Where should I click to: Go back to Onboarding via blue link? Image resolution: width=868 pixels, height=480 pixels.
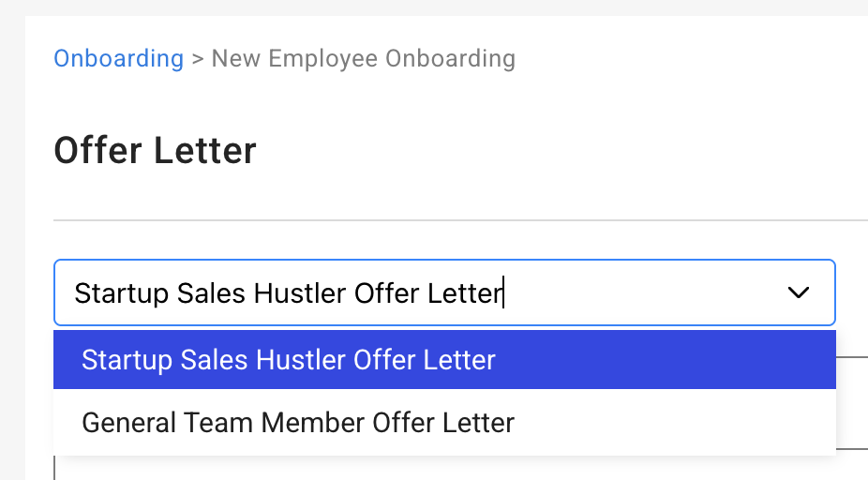point(118,59)
